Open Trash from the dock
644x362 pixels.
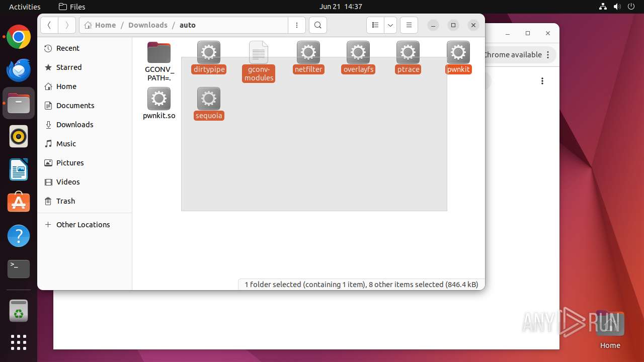[x=19, y=311]
